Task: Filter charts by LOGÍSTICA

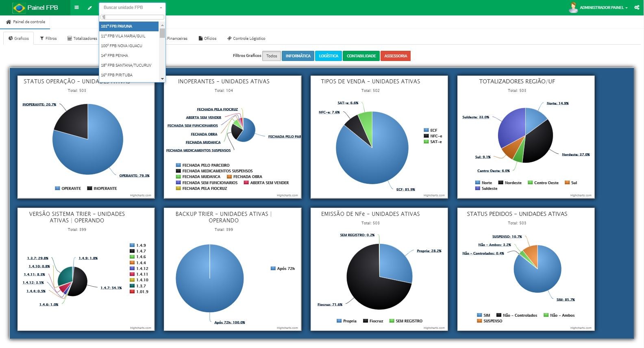Action: 329,56
